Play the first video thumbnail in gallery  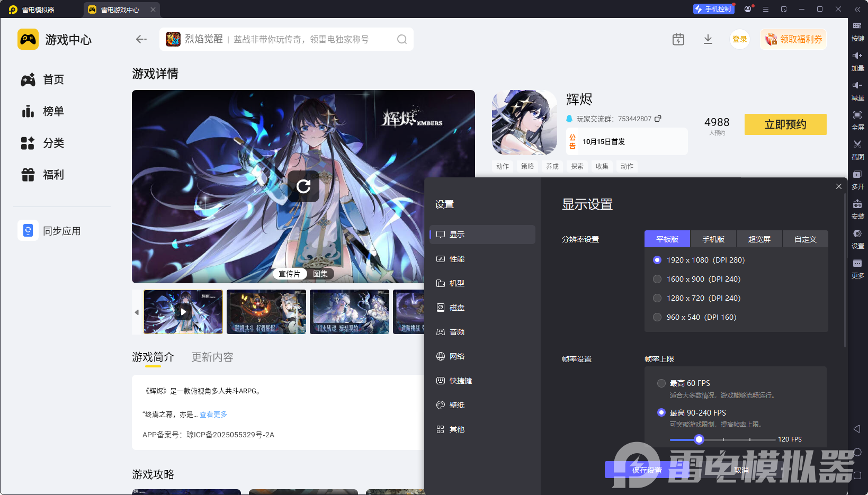click(183, 312)
